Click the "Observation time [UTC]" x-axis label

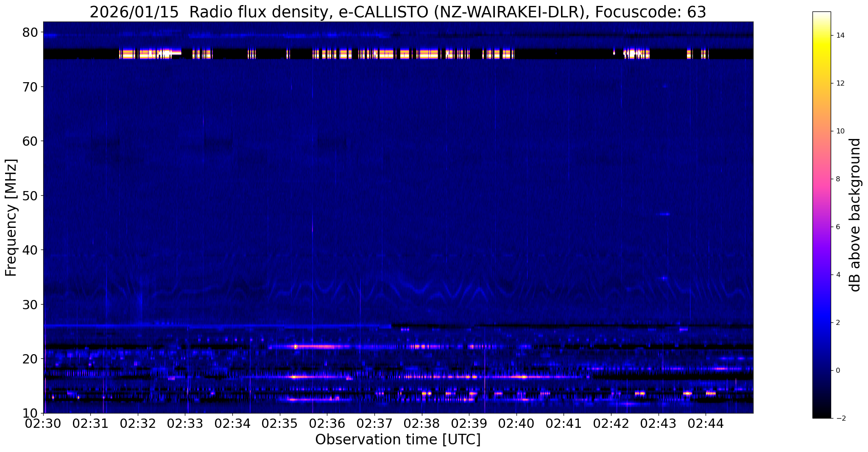[398, 440]
